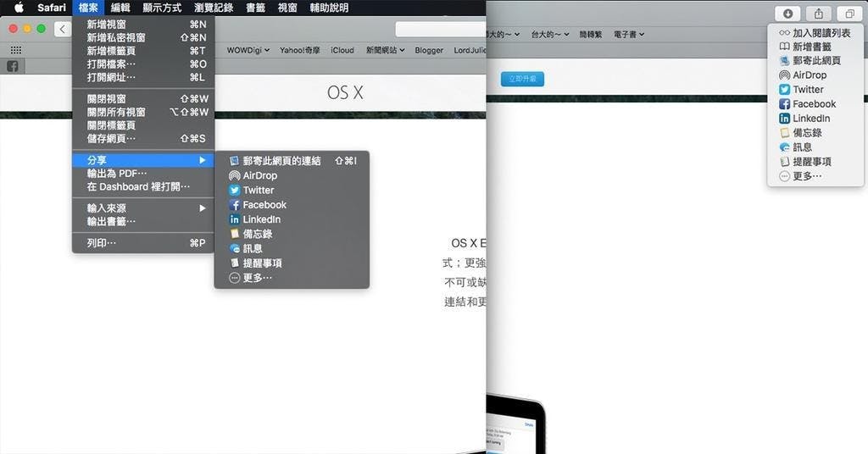Click the blue 立即升級 button
Viewport: 868px width, 454px height.
pos(522,79)
